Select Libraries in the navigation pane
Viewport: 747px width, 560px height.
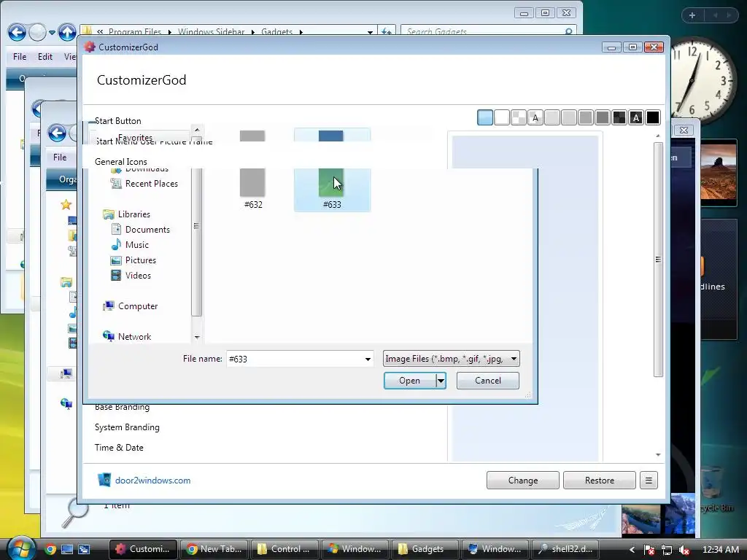[133, 214]
